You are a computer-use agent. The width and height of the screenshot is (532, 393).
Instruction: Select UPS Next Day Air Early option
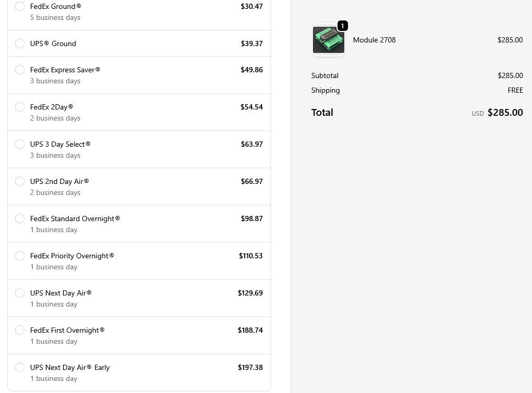(x=20, y=367)
